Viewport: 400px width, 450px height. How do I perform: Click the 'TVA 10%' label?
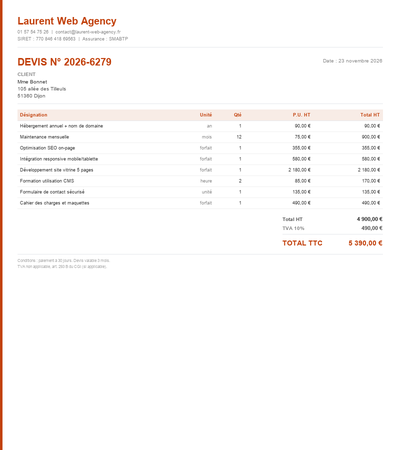(x=293, y=228)
